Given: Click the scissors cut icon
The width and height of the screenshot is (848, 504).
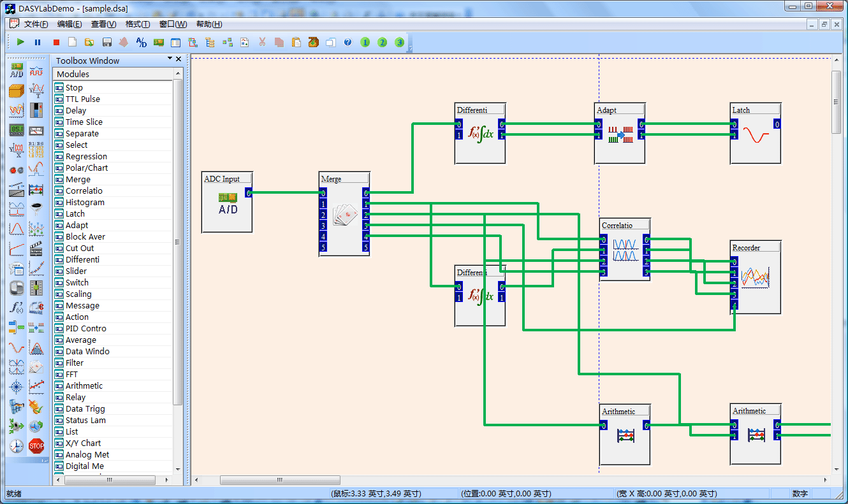Looking at the screenshot, I should coord(262,42).
